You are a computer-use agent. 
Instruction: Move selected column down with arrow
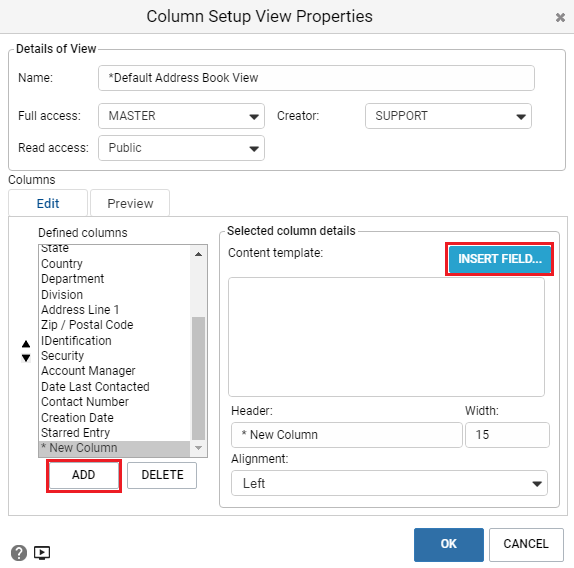pyautogui.click(x=26, y=358)
